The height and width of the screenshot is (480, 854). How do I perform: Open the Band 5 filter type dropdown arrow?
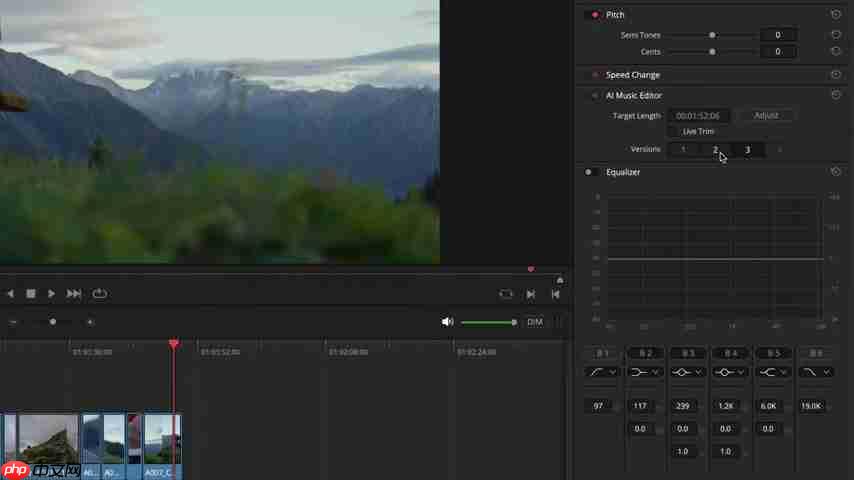point(784,372)
